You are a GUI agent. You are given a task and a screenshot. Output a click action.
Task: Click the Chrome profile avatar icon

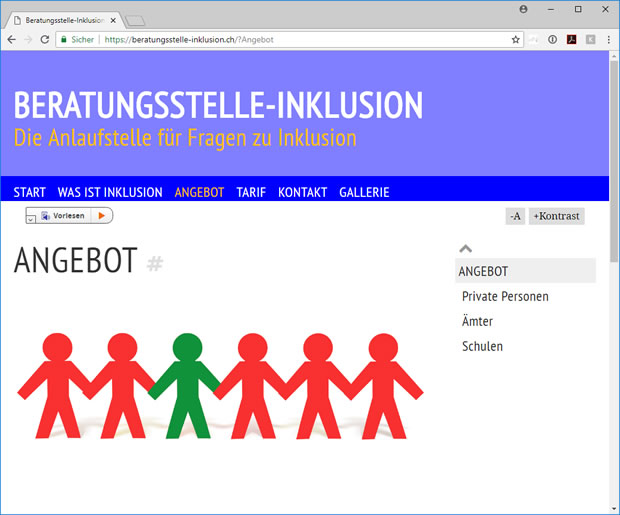coord(523,8)
